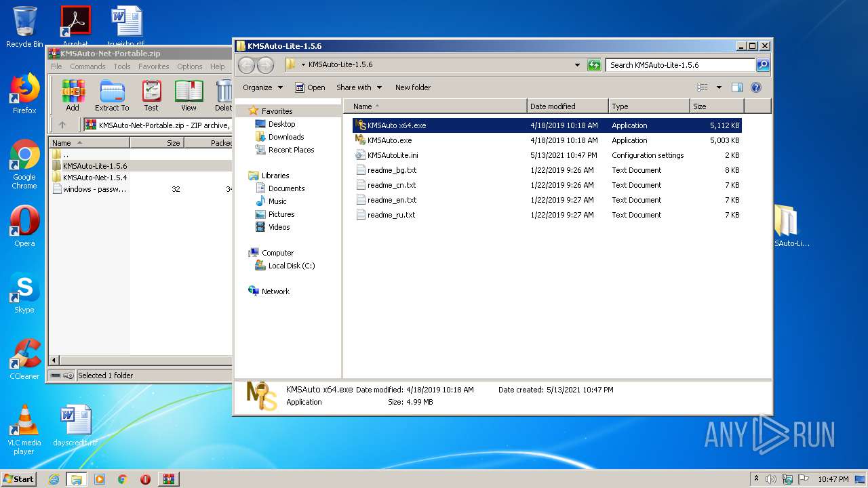The height and width of the screenshot is (488, 868).
Task: Click Explorer back navigation button
Action: click(x=246, y=65)
